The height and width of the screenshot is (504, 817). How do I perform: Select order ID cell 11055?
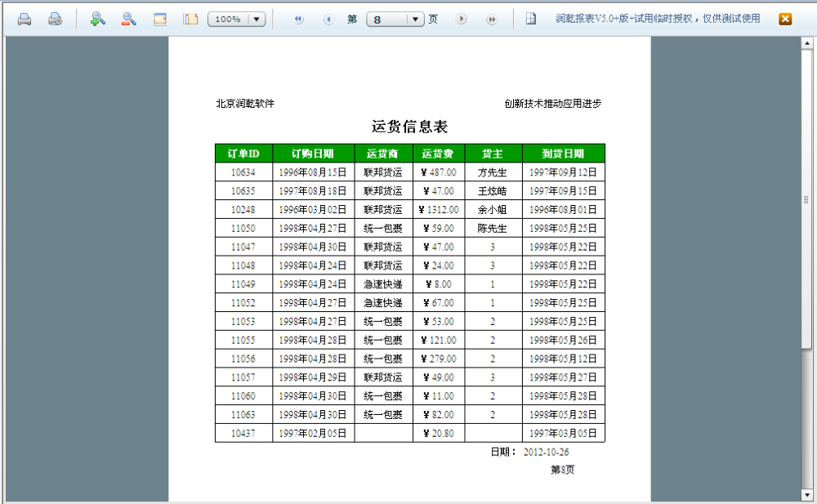tap(243, 341)
